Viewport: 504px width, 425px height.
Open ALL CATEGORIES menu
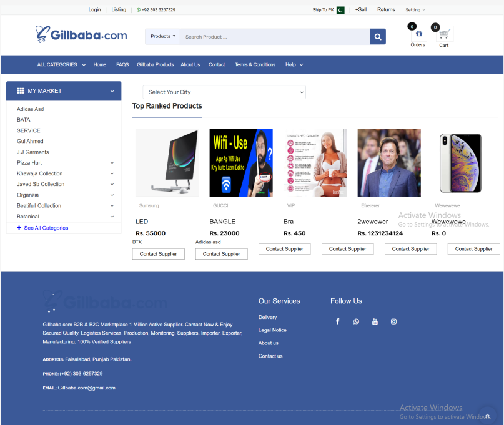pos(61,65)
